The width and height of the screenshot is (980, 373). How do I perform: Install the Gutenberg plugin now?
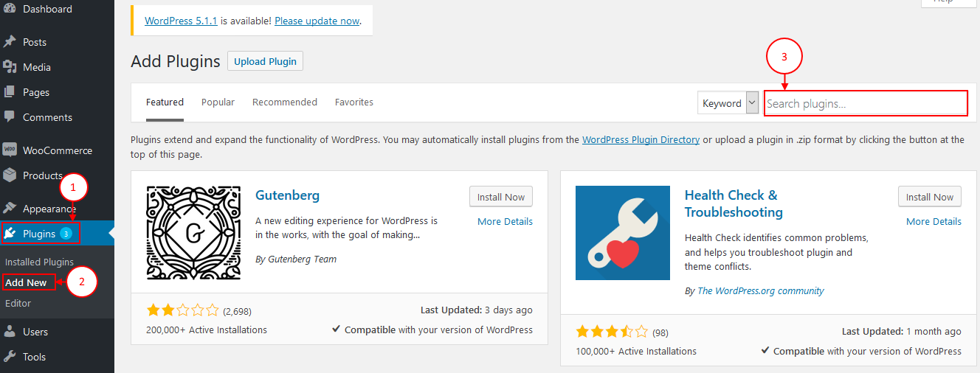pos(501,197)
